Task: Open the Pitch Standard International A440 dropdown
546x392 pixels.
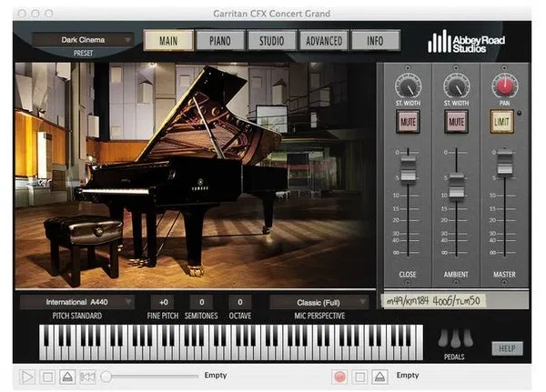Action: [76, 302]
